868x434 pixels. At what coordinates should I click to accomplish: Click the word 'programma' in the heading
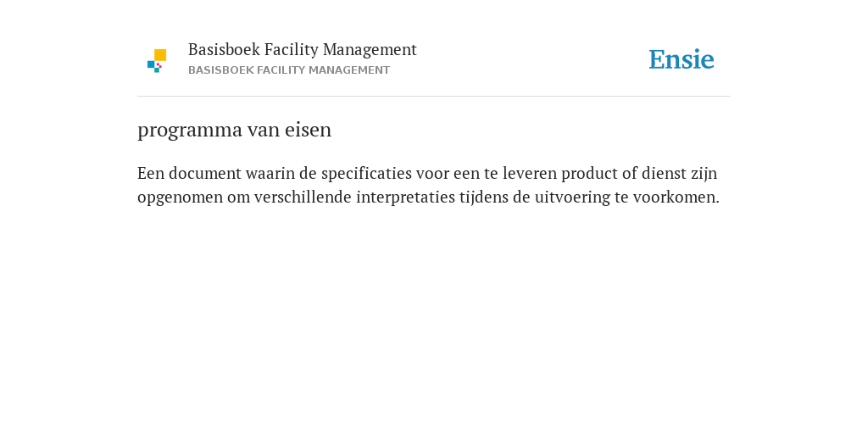click(190, 131)
